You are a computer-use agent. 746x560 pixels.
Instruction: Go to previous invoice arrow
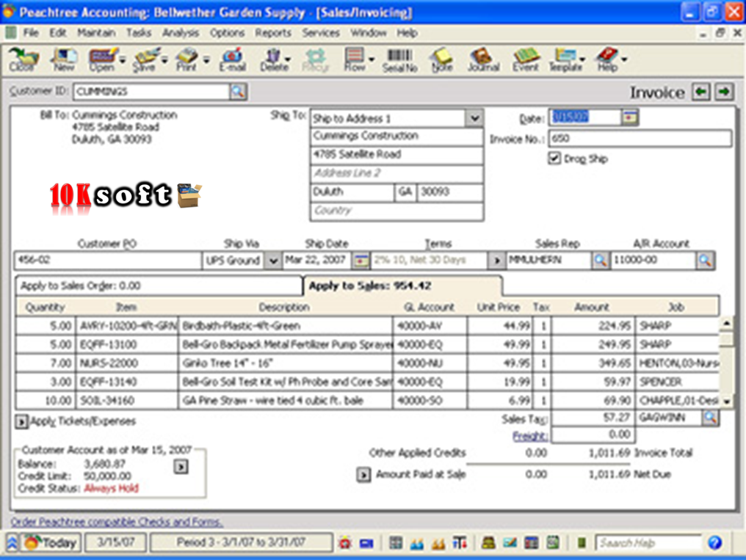tap(700, 91)
